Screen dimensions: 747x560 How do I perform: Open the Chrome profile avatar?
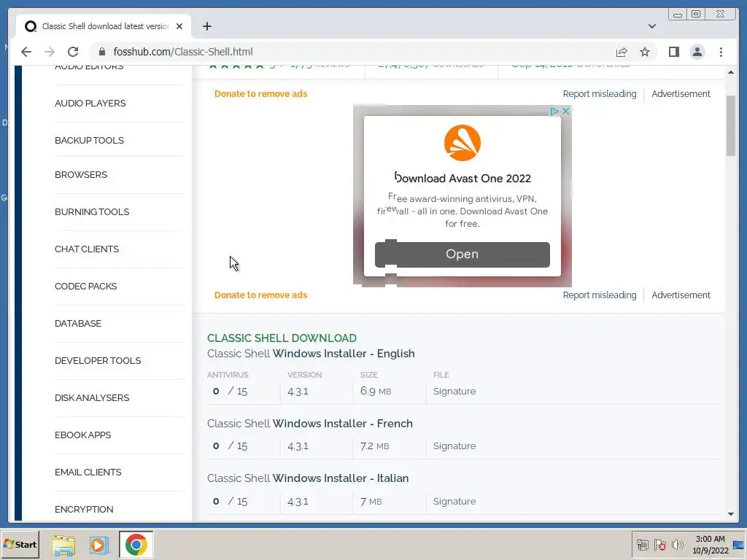click(697, 52)
